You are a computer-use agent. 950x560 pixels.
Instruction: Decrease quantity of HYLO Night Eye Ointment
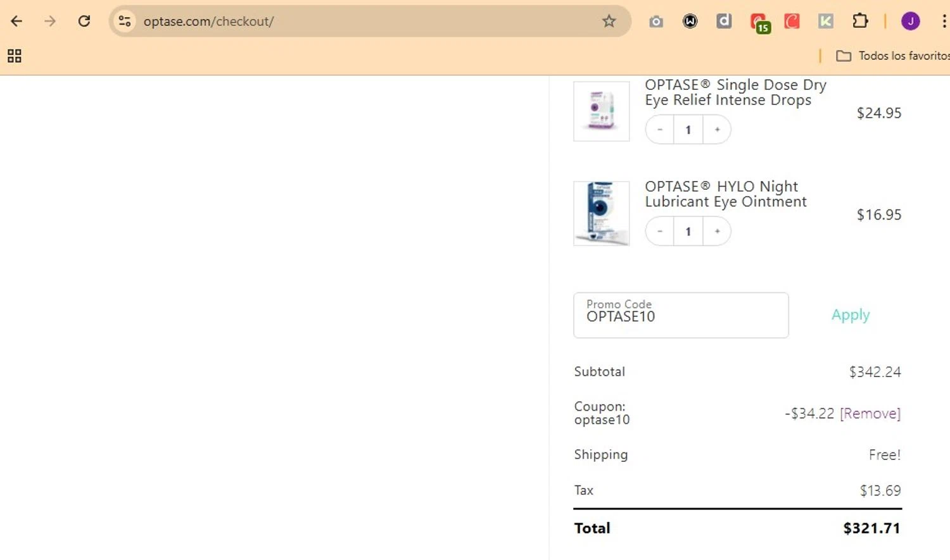(x=659, y=231)
